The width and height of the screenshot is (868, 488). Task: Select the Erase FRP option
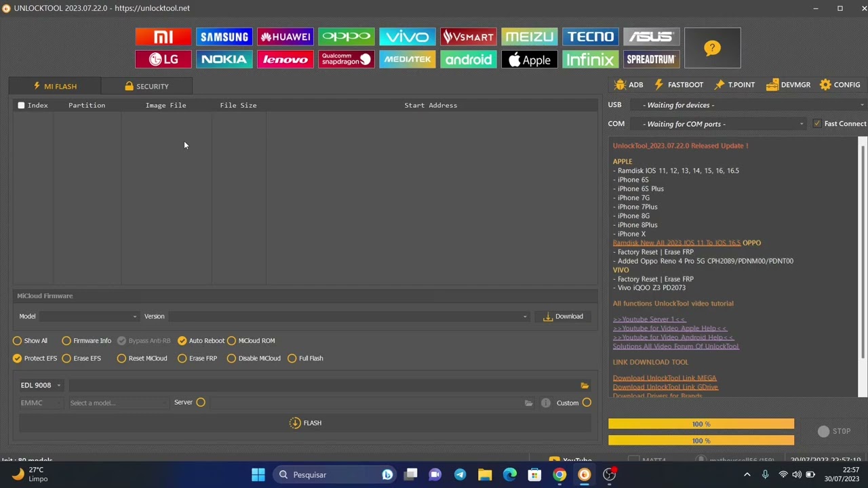tap(197, 359)
